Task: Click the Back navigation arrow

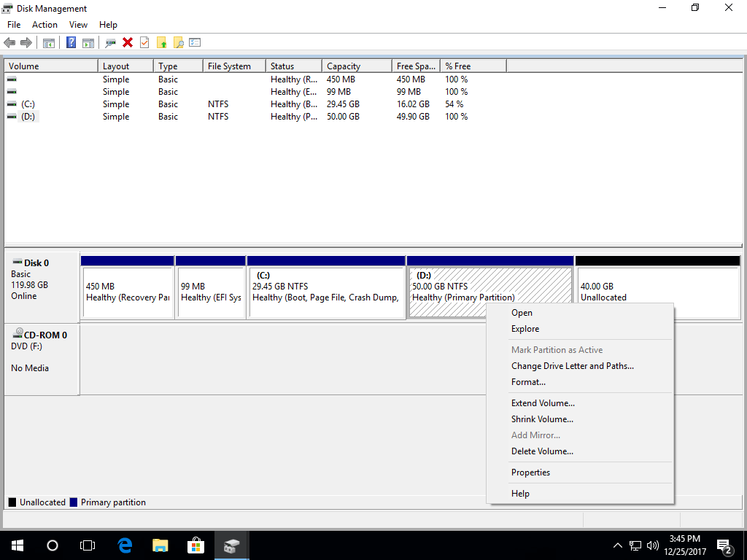Action: (9, 42)
